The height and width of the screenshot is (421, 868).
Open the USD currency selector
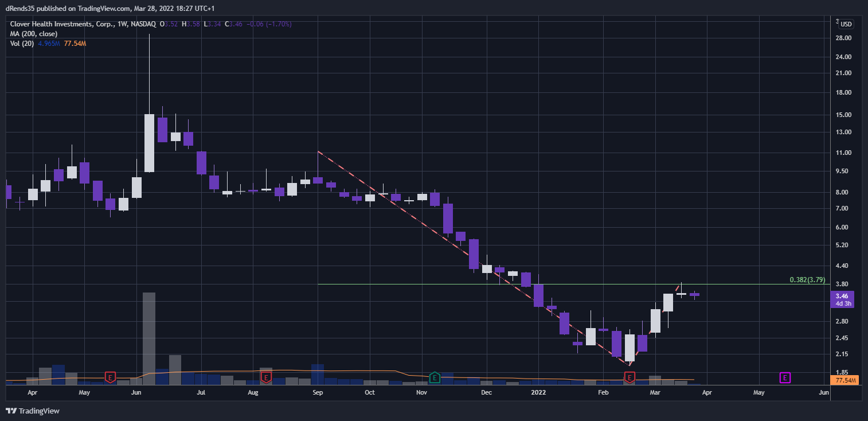click(x=846, y=24)
